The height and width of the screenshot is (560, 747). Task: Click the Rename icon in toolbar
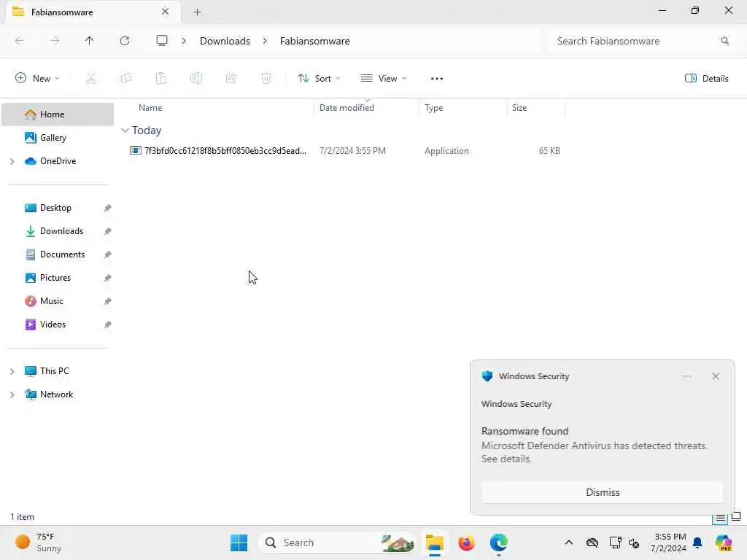tap(196, 78)
